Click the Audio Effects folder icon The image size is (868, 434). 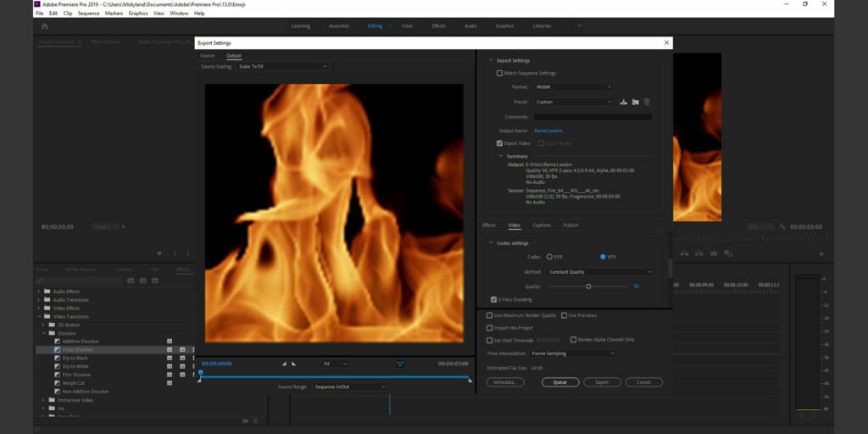pyautogui.click(x=47, y=292)
